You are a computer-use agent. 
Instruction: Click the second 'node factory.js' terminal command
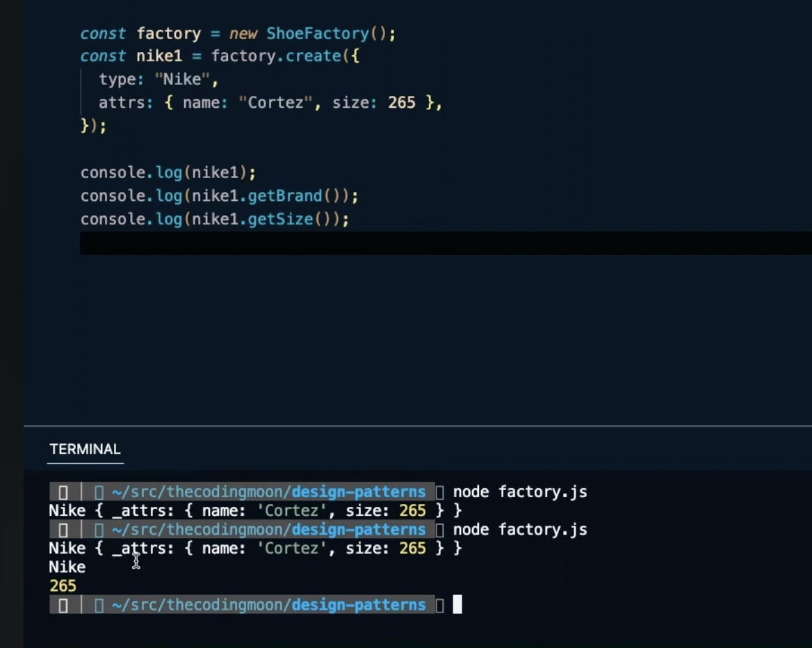(520, 529)
